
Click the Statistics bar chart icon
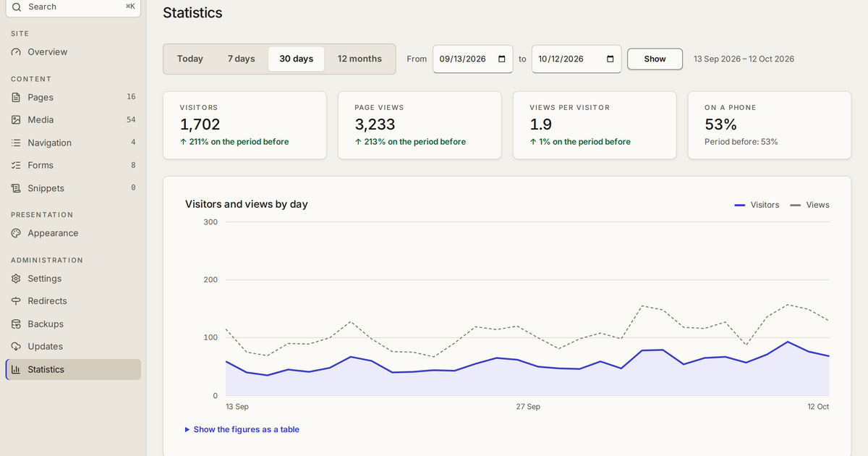coord(17,369)
